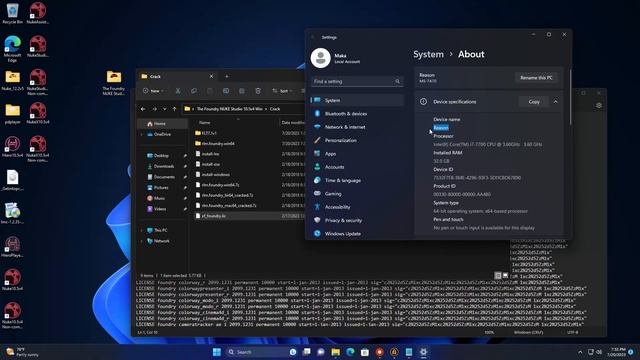Go forward in File Explorer
The height and width of the screenshot is (360, 640).
point(154,109)
